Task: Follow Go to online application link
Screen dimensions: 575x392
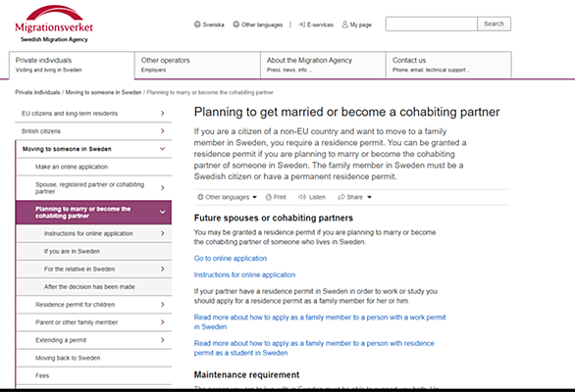Action: tap(231, 259)
